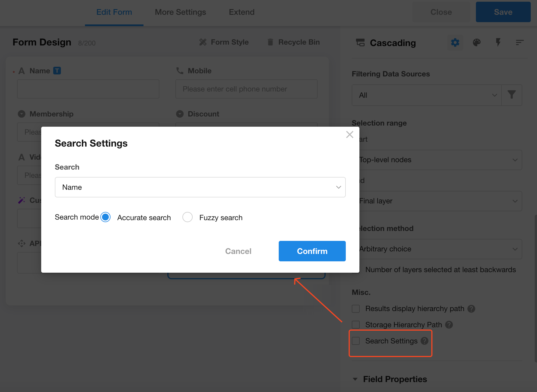537x392 pixels.
Task: Open the Final layer dropdown
Action: (x=440, y=201)
